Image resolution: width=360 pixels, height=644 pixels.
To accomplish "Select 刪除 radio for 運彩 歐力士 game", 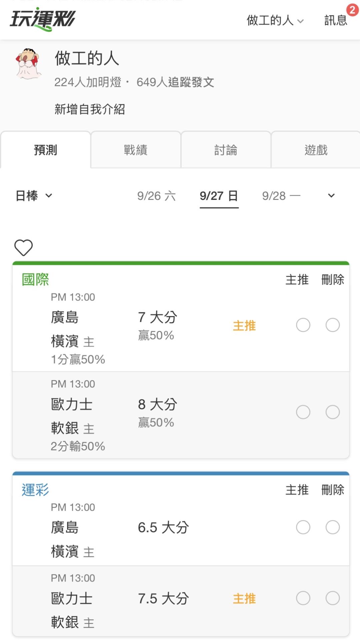I will [333, 598].
